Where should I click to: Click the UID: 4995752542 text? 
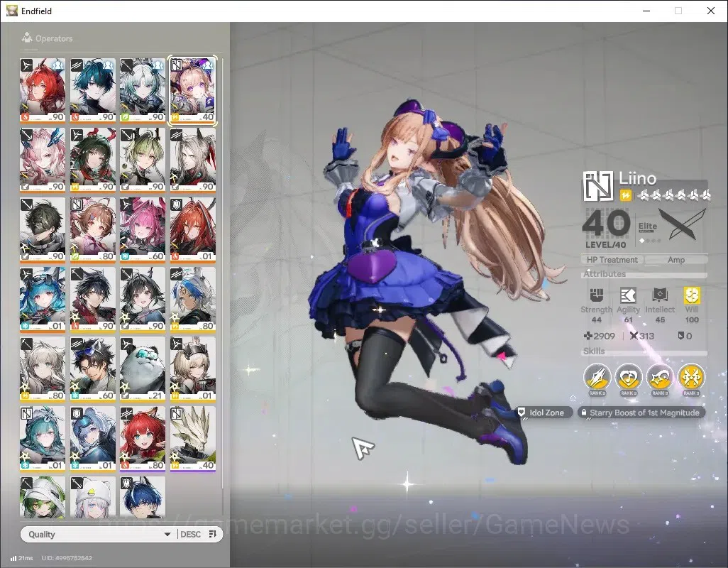[67, 558]
